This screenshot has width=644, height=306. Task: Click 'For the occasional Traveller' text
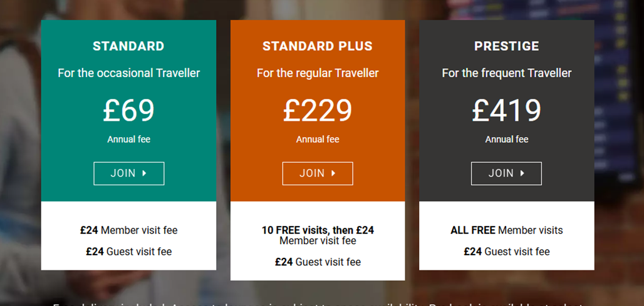pos(129,73)
